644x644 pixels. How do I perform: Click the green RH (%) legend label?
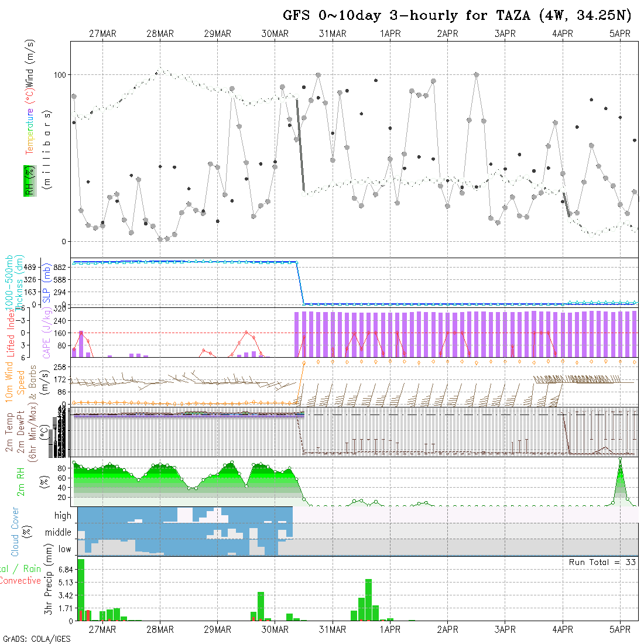28,180
